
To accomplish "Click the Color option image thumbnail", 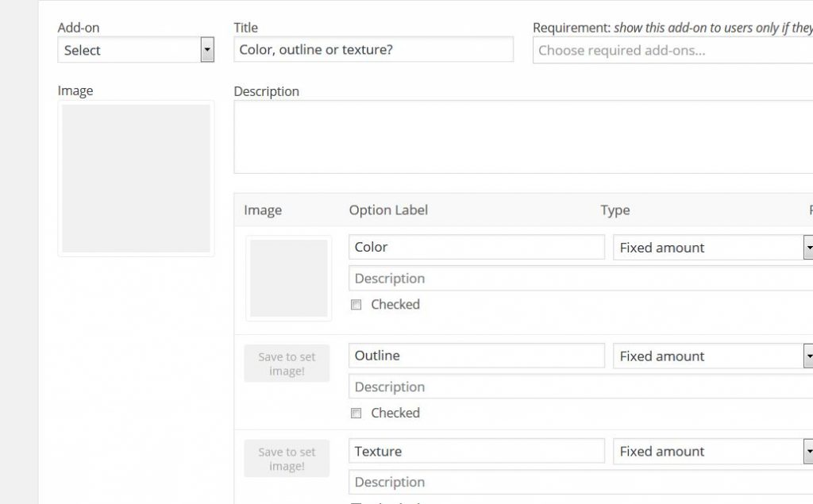I will [288, 279].
